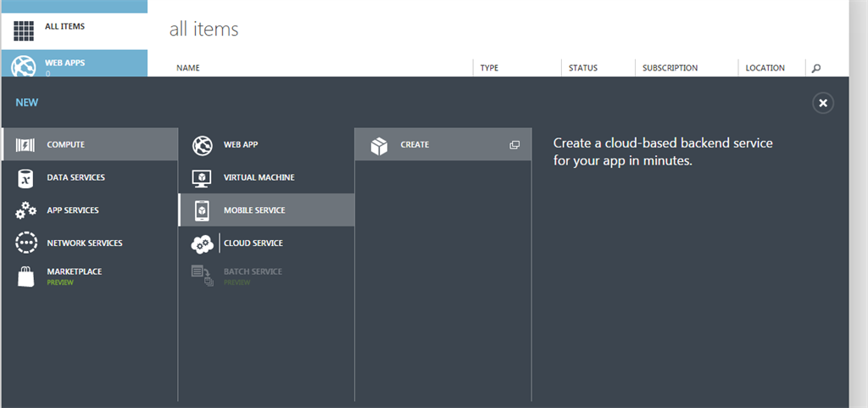The width and height of the screenshot is (868, 408).
Task: Open WEB APPS label in sidebar
Action: pyautogui.click(x=64, y=63)
